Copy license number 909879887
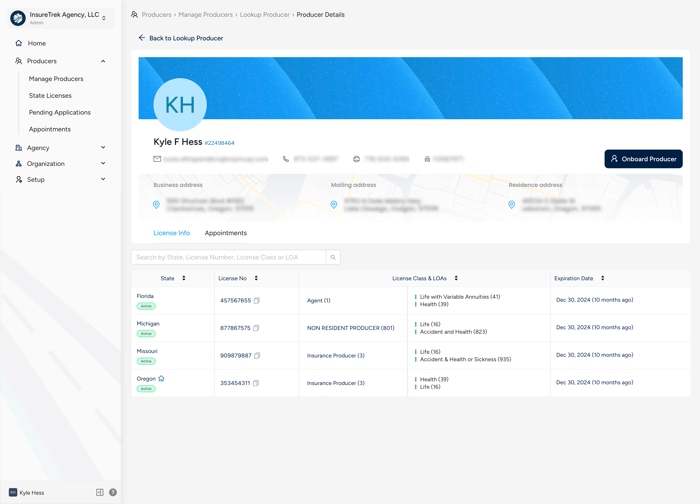This screenshot has width=700, height=504. pos(257,356)
